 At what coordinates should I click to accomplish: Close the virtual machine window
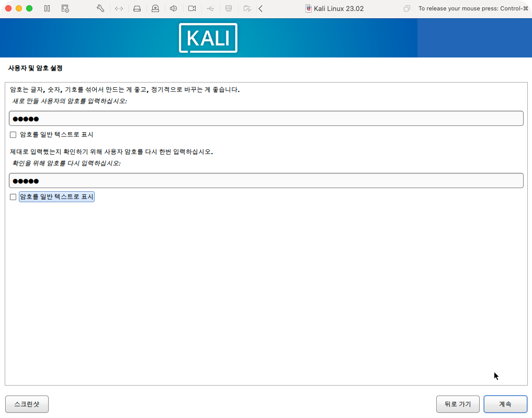coord(8,8)
